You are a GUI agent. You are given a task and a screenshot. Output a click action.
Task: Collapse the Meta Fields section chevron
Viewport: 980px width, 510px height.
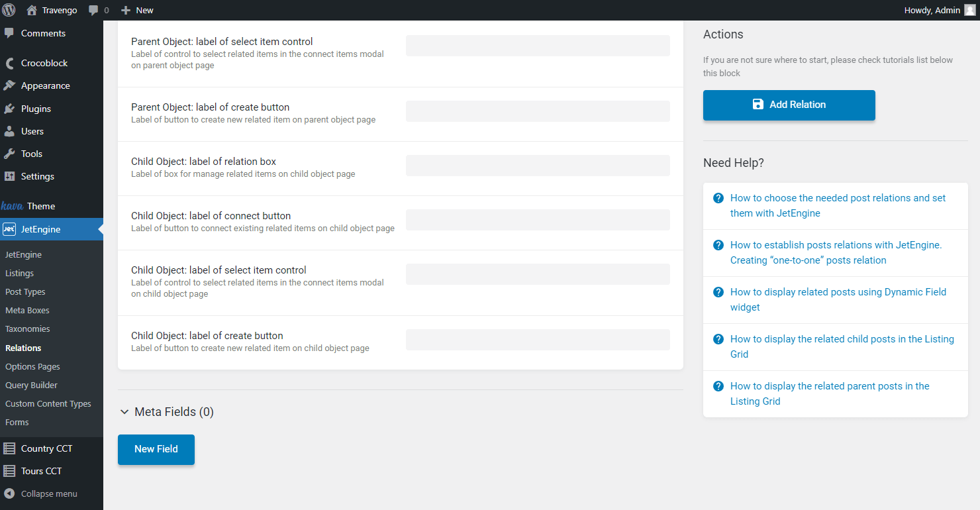pyautogui.click(x=124, y=412)
